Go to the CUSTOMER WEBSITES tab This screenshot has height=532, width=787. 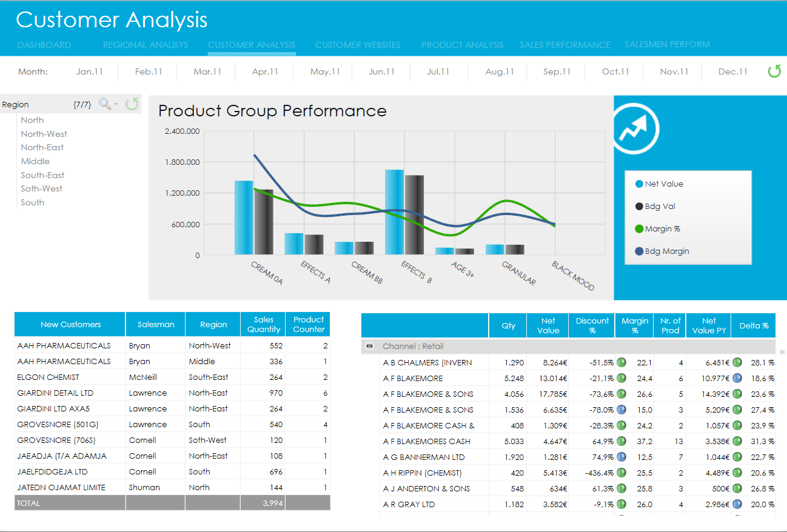358,45
